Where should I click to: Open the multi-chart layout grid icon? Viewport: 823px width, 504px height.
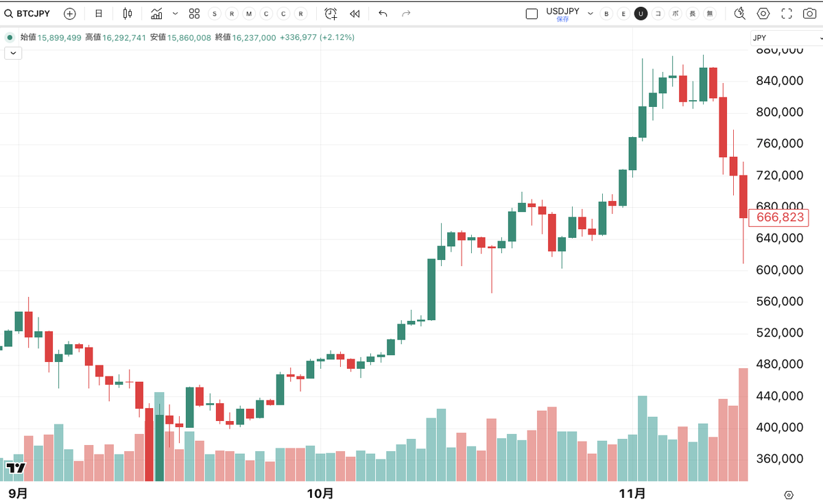(194, 13)
